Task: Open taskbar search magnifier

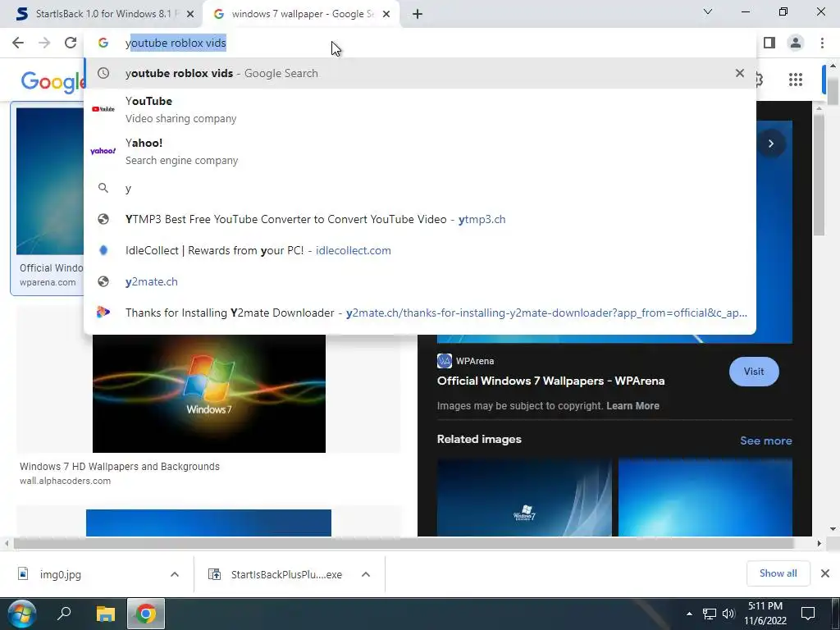Action: tap(64, 613)
